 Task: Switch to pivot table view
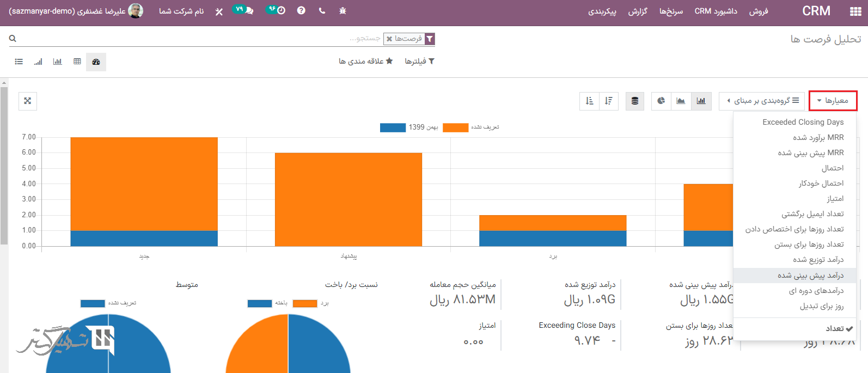[x=77, y=62]
